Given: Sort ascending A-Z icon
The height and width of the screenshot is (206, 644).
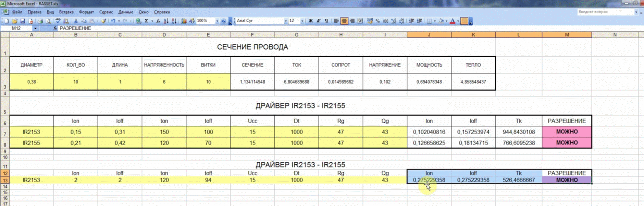Looking at the screenshot, I should pyautogui.click(x=166, y=21).
